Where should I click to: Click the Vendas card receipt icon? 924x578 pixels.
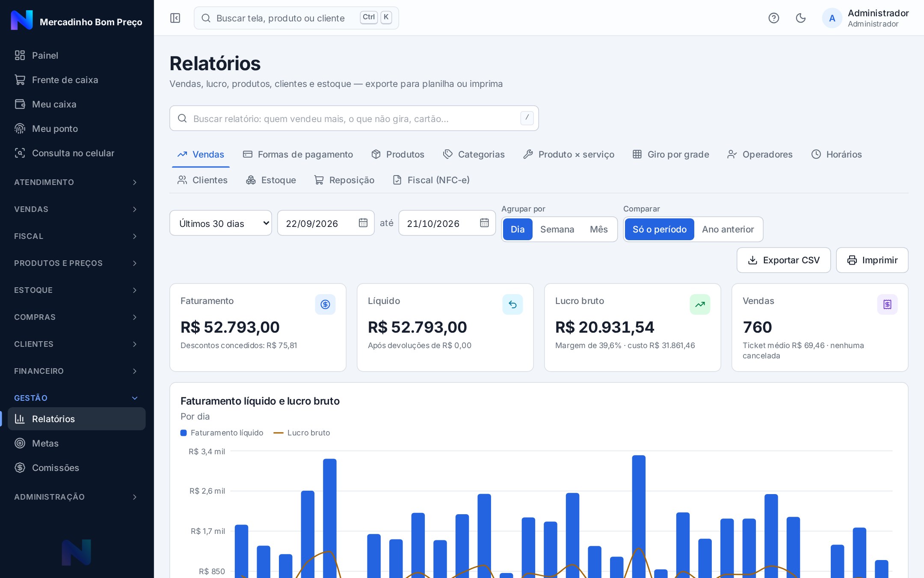(887, 304)
